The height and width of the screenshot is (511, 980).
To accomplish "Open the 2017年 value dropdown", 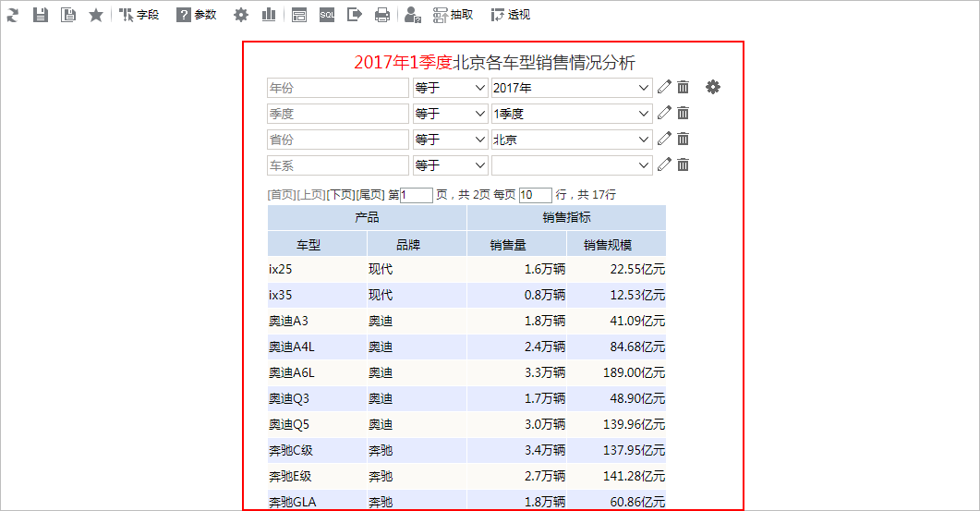I will pos(572,88).
